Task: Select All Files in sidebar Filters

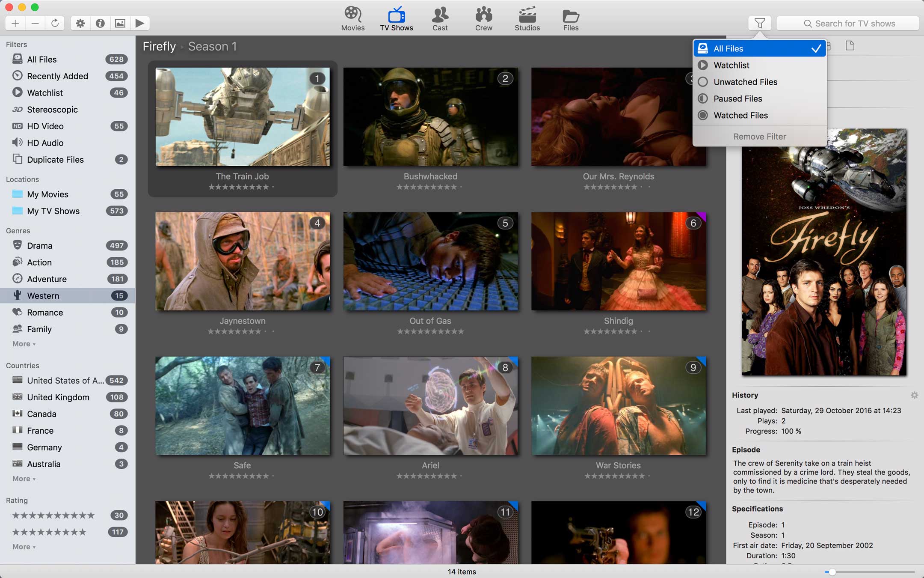Action: (68, 60)
